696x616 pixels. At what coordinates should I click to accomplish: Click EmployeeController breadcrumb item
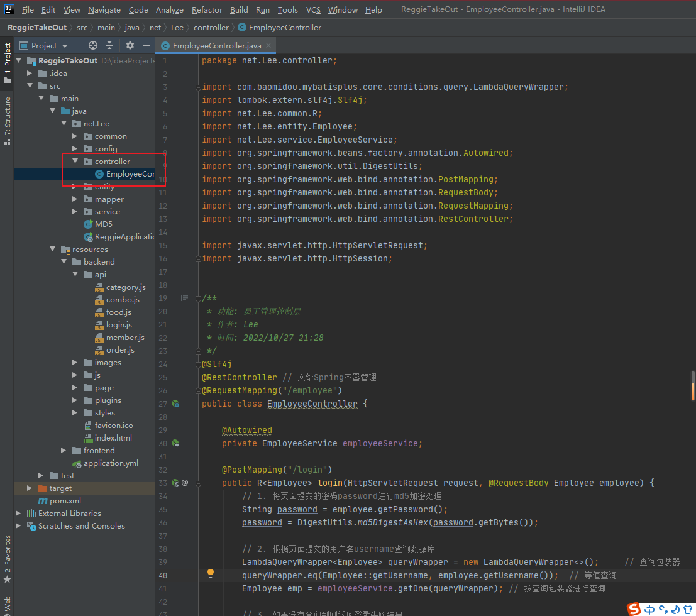[x=279, y=28]
